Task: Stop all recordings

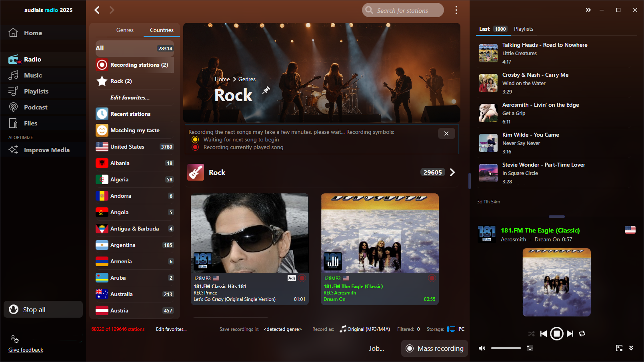Action: (43, 309)
